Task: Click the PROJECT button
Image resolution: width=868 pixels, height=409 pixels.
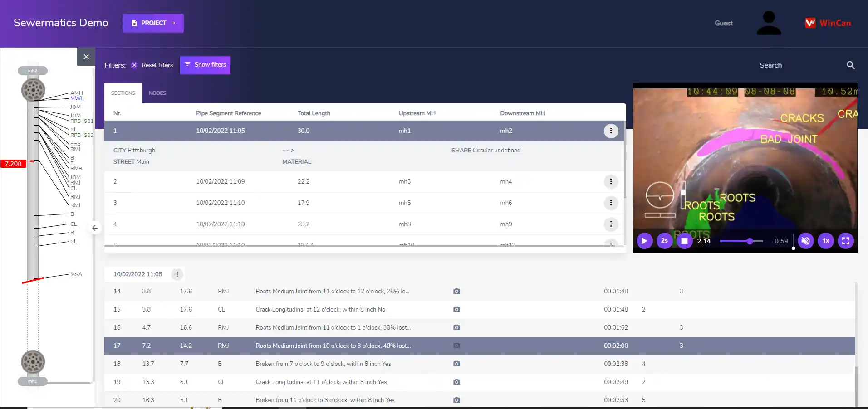Action: tap(153, 23)
